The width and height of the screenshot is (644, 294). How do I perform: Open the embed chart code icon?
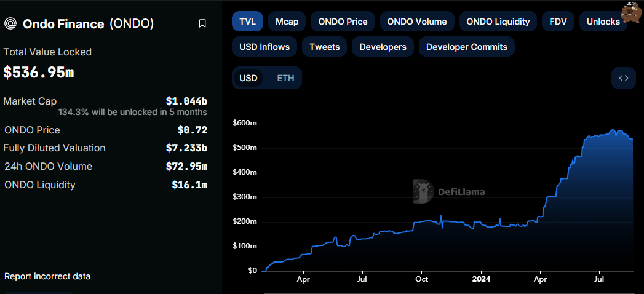[x=624, y=78]
